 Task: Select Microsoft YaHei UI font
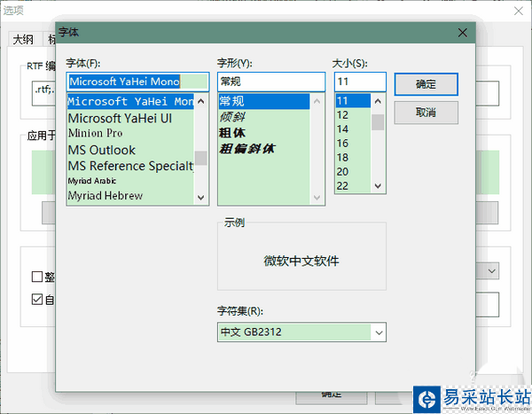[130, 119]
